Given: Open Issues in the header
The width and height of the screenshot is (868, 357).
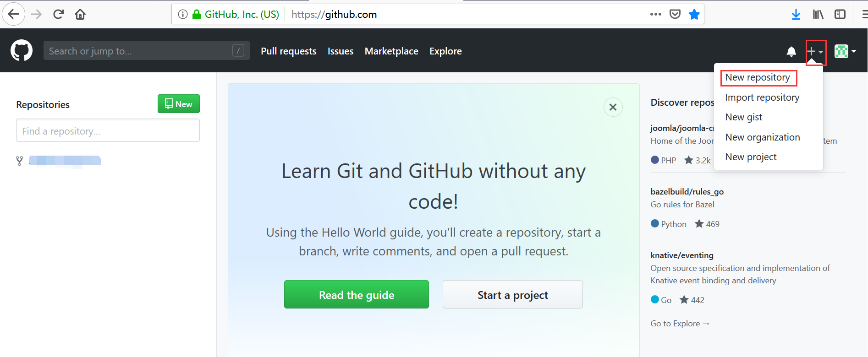Looking at the screenshot, I should coord(341,51).
